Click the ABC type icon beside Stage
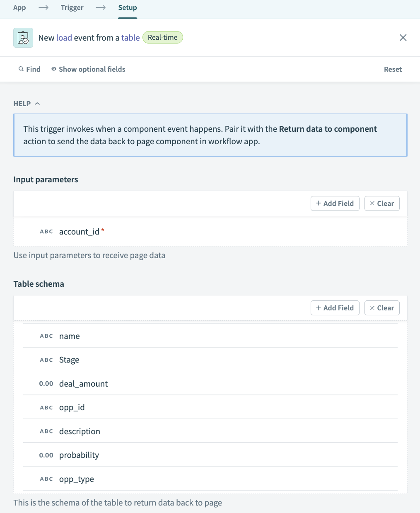The width and height of the screenshot is (420, 513). [x=46, y=360]
